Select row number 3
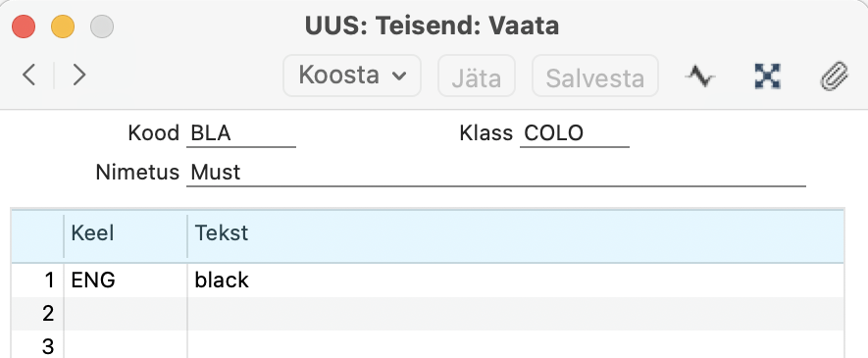868x358 pixels. coord(37,346)
